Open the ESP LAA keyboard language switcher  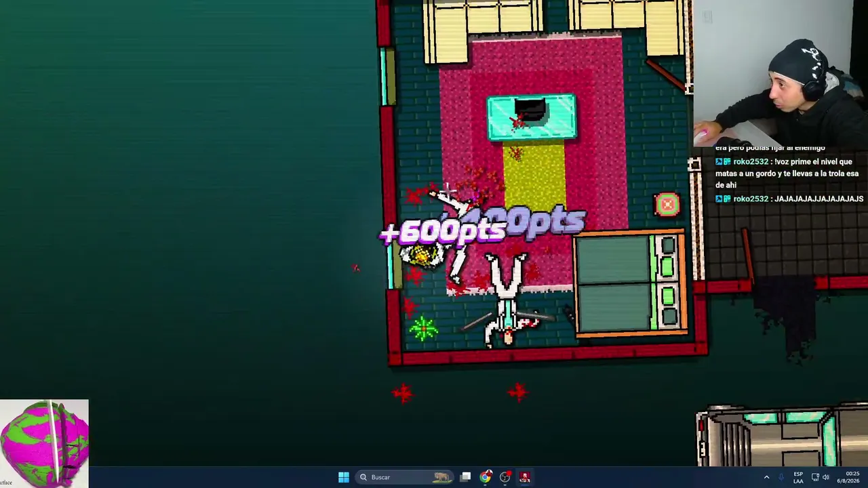(x=798, y=477)
